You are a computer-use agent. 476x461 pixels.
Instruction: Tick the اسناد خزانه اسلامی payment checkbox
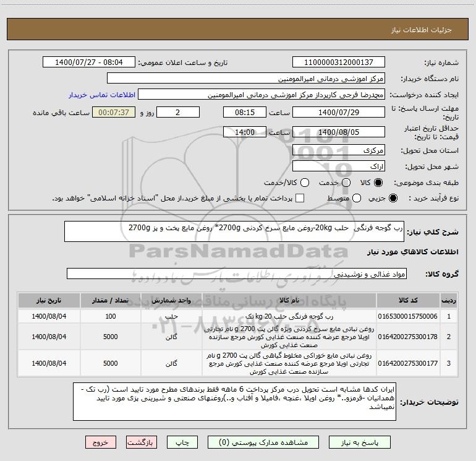[x=300, y=198]
